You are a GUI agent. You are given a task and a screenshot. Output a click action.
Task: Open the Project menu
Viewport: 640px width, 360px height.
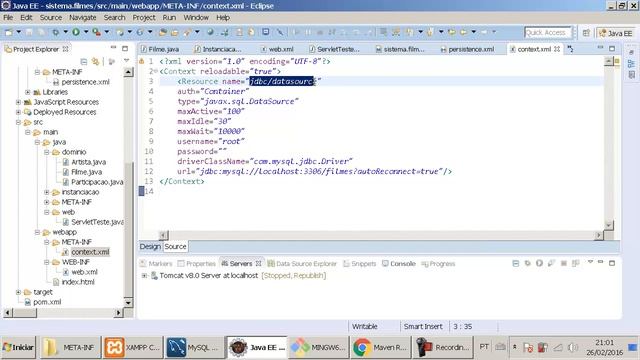coord(144,18)
